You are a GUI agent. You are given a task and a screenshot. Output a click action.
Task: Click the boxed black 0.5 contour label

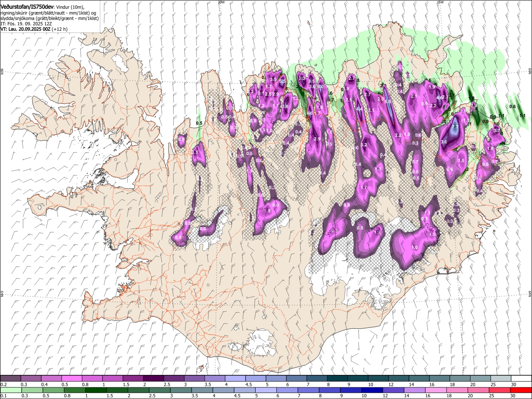pos(199,123)
